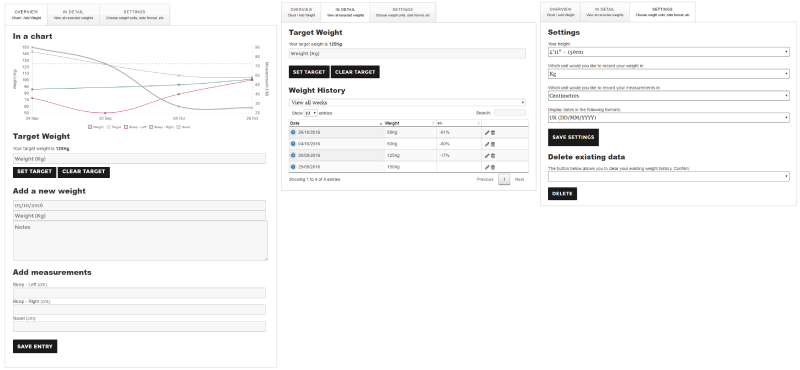This screenshot has width=800, height=370.
Task: Sort table by Weight column arrows
Action: (433, 124)
